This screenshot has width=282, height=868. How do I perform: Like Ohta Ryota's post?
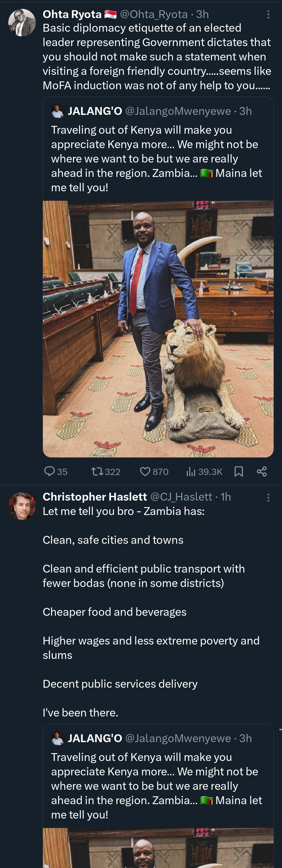pyautogui.click(x=145, y=471)
